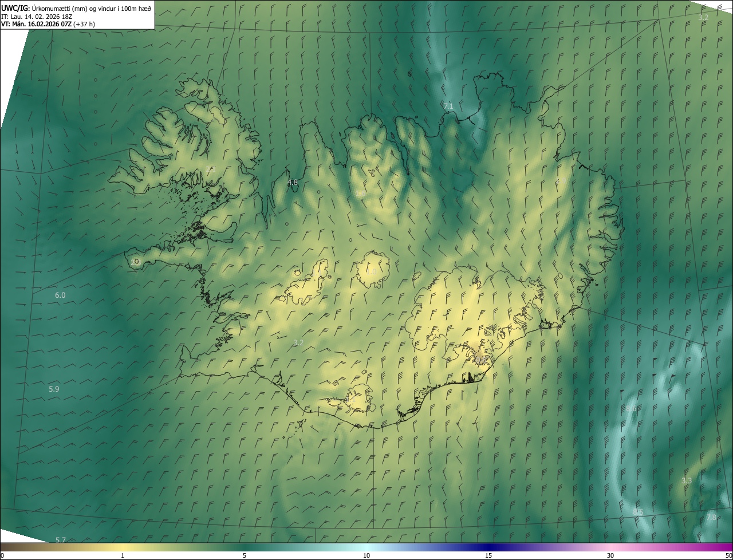Click the color bar tick label 30
733x560 pixels.
tap(610, 556)
